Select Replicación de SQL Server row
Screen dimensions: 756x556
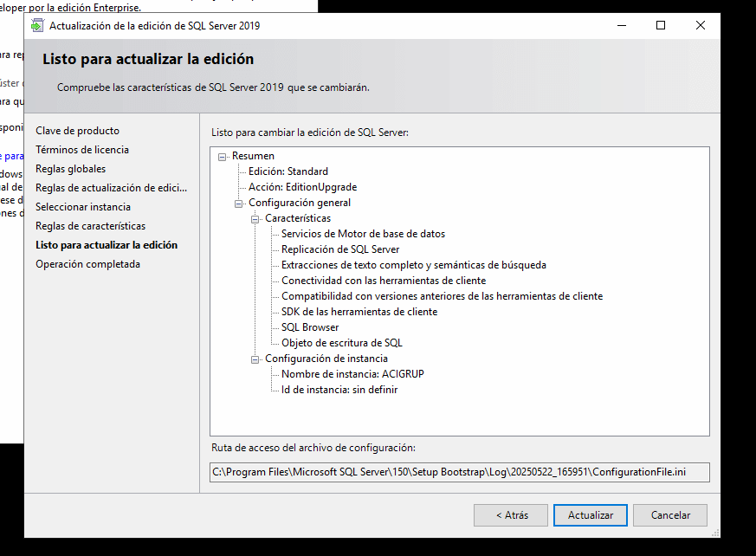coord(340,249)
